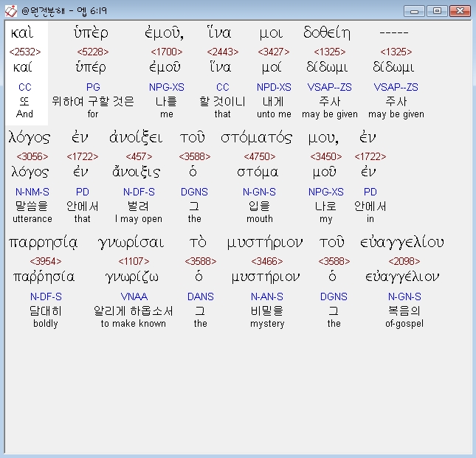The width and height of the screenshot is (476, 458).
Task: Click the lemma εὐαγγέλιον
Action: [402, 277]
